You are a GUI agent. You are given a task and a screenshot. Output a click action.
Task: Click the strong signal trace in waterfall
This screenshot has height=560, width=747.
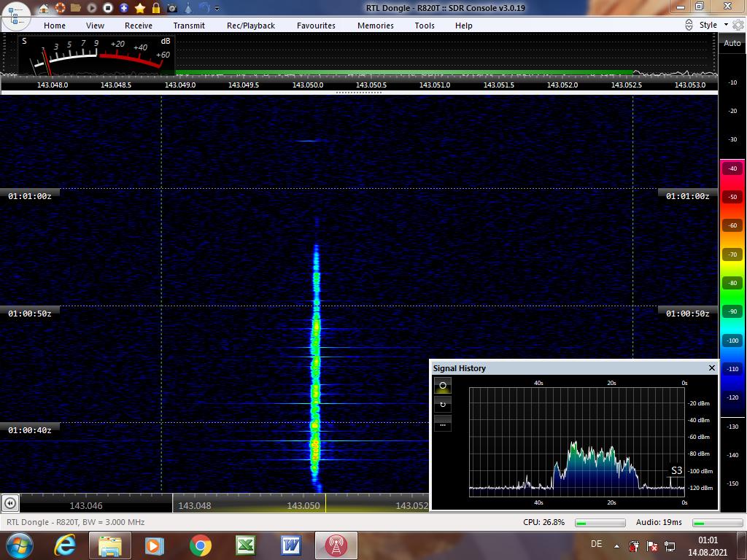coord(315,367)
